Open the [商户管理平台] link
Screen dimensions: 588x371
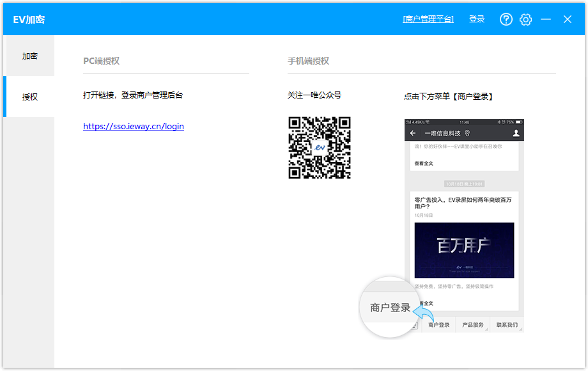click(427, 19)
